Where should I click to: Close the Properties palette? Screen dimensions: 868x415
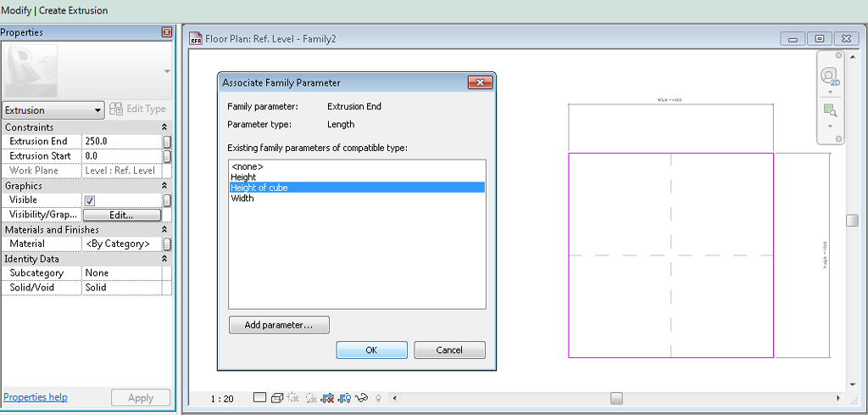[167, 33]
